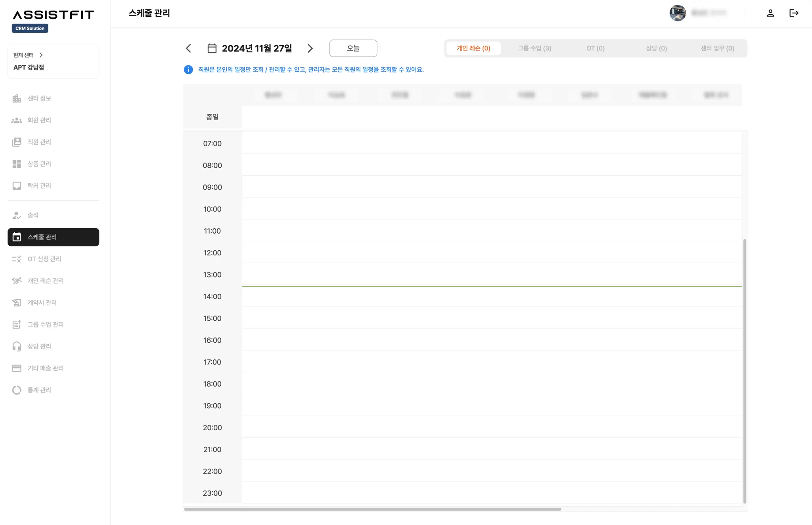812x525 pixels.
Task: Click the logout icon in the top right
Action: pos(794,13)
